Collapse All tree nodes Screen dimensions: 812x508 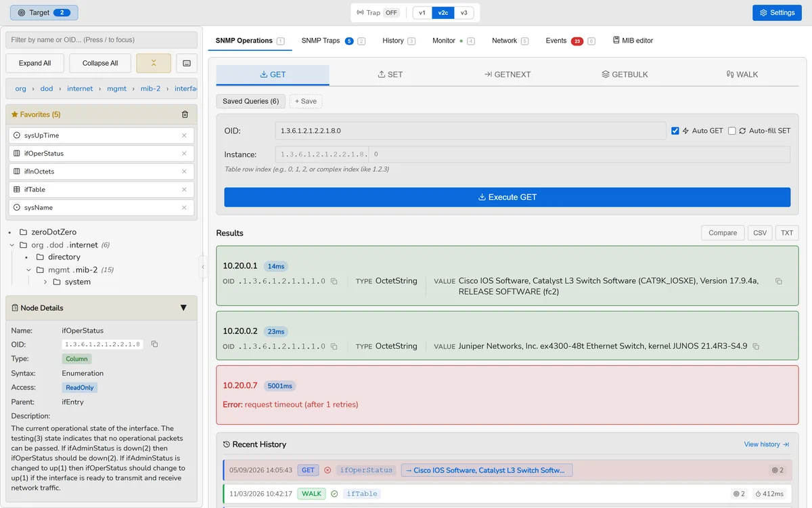100,63
